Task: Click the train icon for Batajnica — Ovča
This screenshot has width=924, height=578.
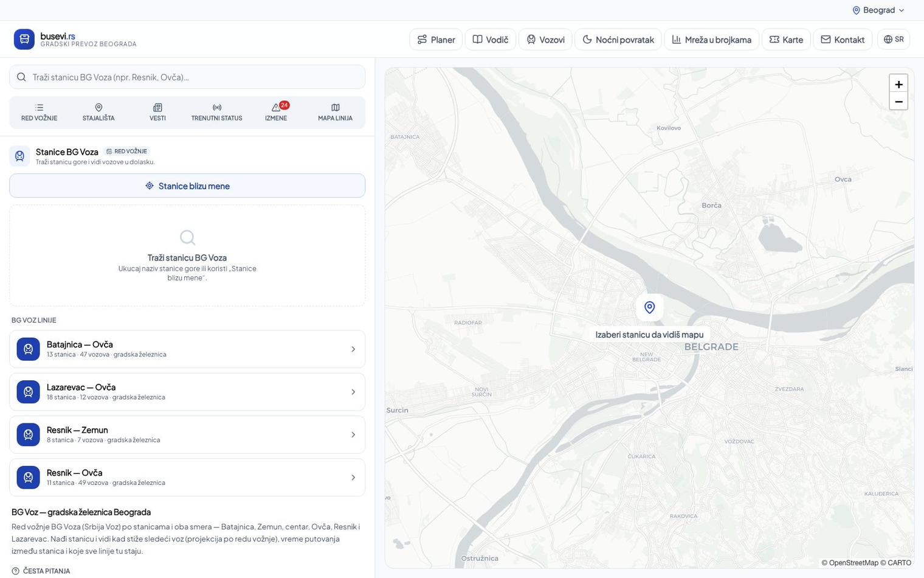Action: (x=28, y=349)
